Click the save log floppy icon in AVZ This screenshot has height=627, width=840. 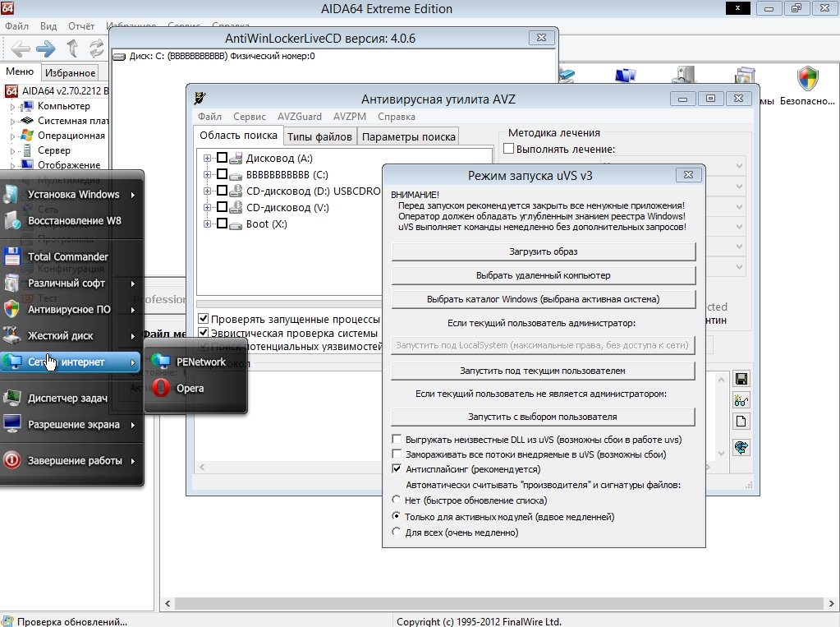tap(741, 379)
